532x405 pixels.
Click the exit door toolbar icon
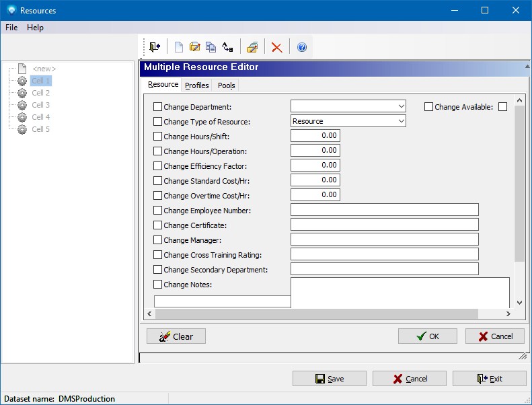pyautogui.click(x=155, y=47)
